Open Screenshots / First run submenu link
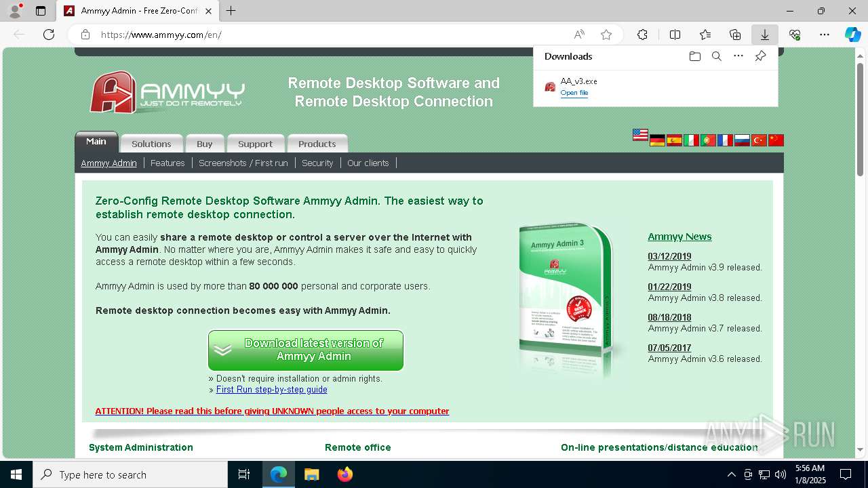 [243, 163]
